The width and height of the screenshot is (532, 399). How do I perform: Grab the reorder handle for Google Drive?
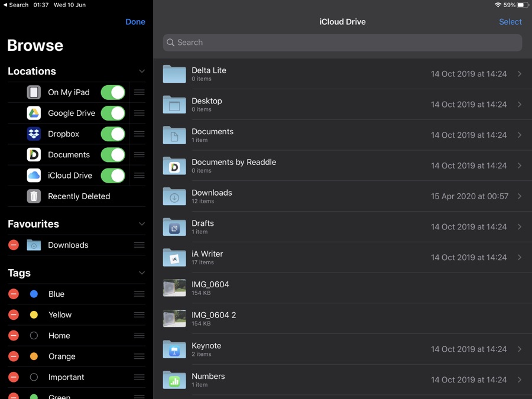click(x=139, y=113)
